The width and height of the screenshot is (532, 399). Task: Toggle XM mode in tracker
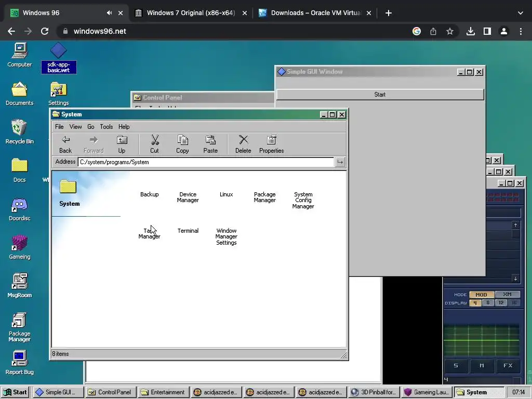(x=507, y=295)
